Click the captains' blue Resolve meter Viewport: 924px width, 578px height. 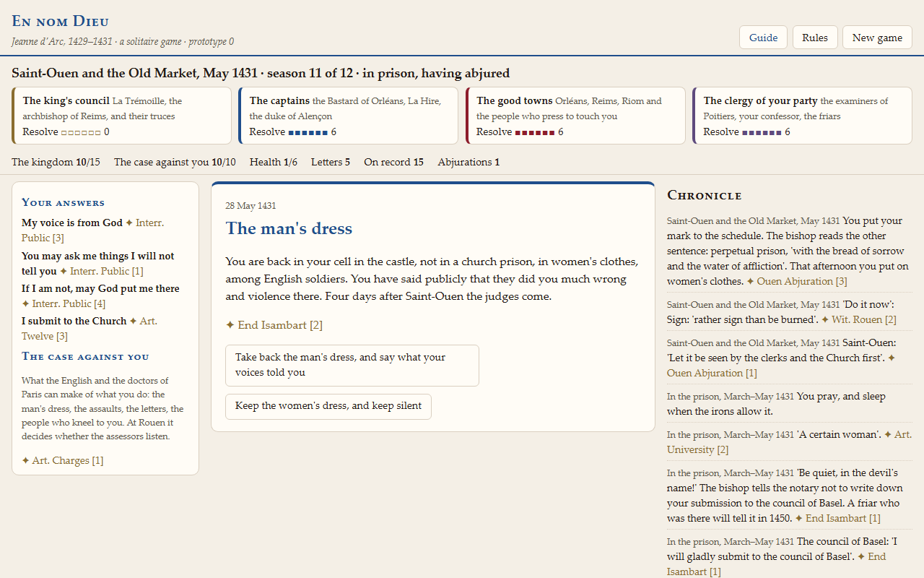pyautogui.click(x=308, y=132)
